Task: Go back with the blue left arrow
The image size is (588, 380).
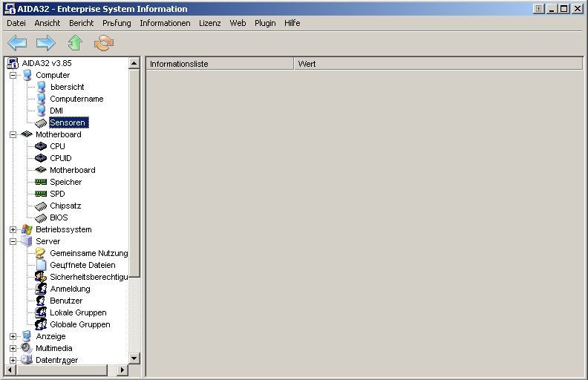Action: coord(17,43)
